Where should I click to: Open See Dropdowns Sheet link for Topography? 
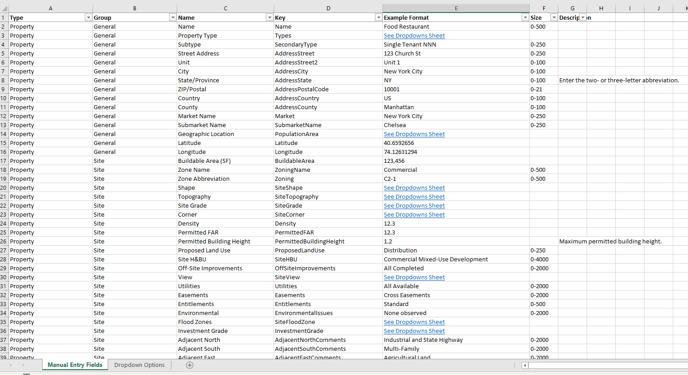(414, 196)
